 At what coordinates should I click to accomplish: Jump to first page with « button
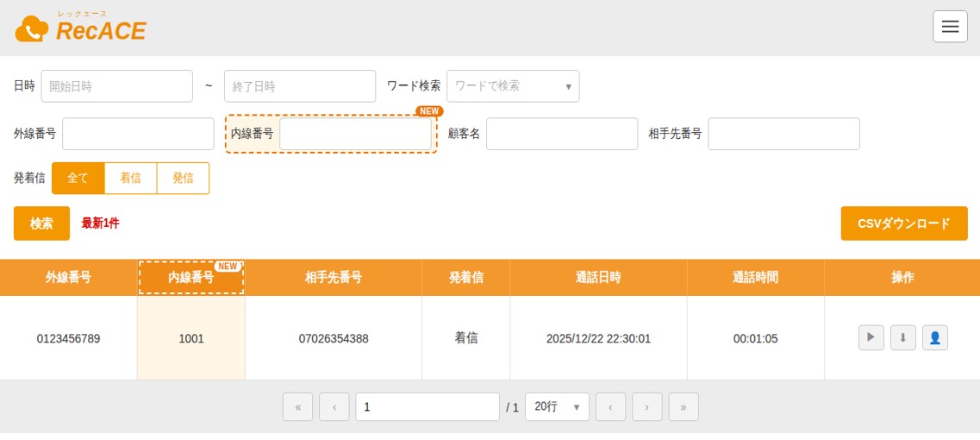point(297,407)
